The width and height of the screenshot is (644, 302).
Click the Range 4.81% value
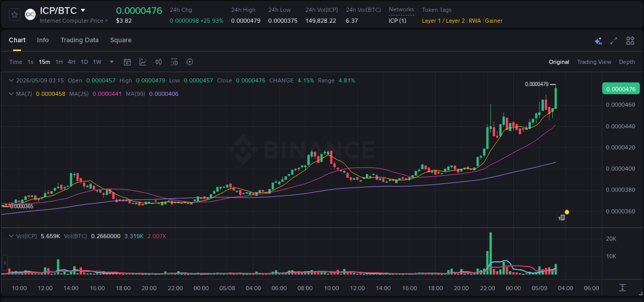point(347,80)
